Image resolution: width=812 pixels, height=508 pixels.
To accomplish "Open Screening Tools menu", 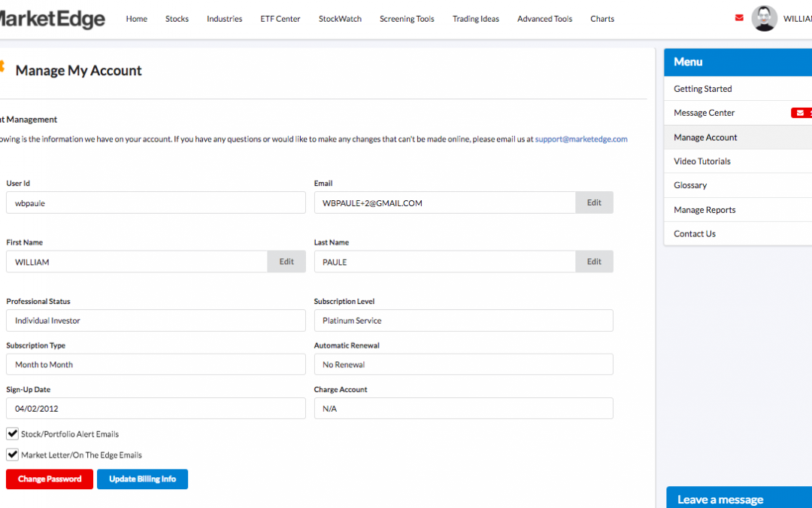I will pyautogui.click(x=407, y=19).
